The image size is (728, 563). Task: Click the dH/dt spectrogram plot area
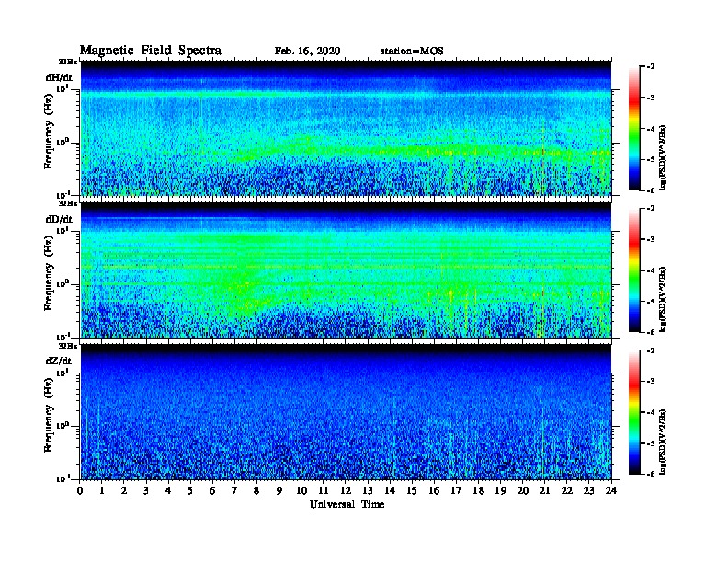coord(346,128)
